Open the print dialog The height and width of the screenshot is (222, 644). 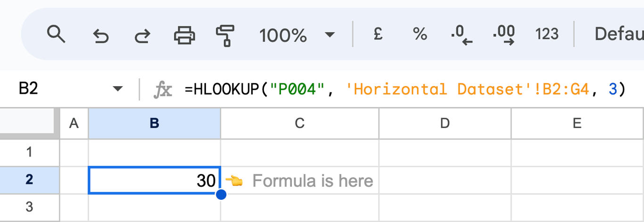pos(184,35)
